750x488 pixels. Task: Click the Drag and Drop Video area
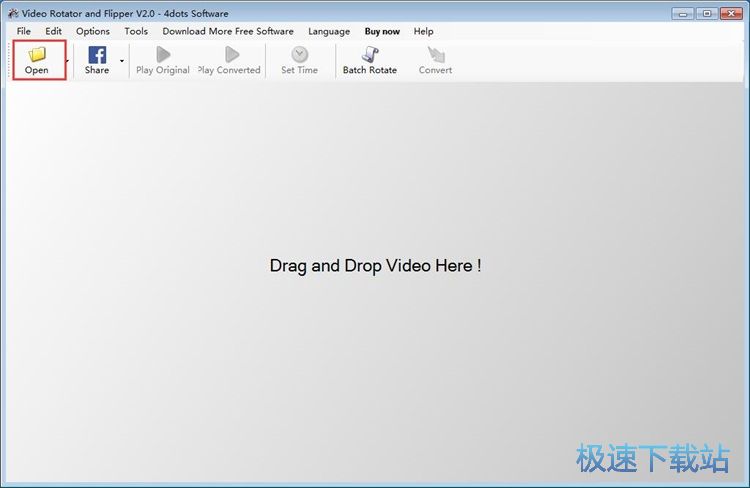point(375,266)
